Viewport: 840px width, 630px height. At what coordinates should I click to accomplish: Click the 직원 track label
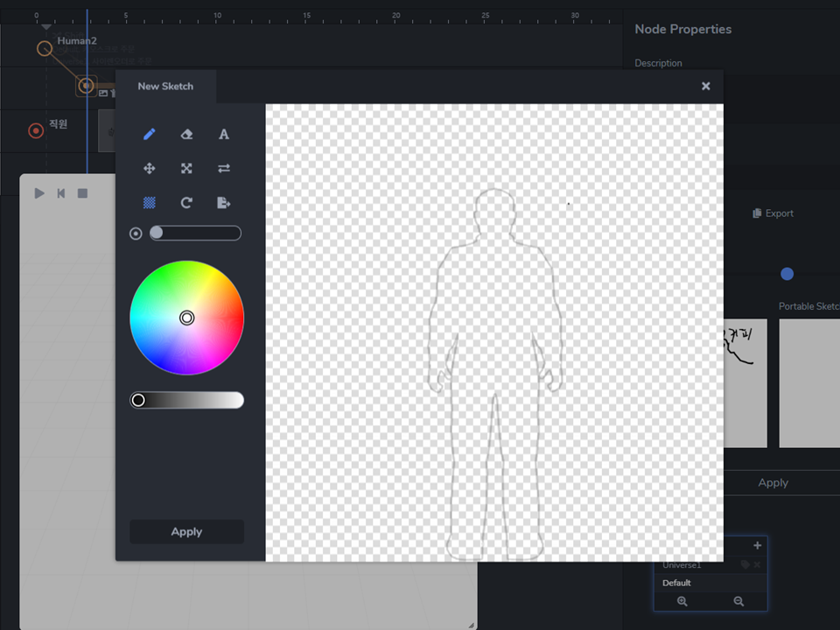click(x=59, y=124)
